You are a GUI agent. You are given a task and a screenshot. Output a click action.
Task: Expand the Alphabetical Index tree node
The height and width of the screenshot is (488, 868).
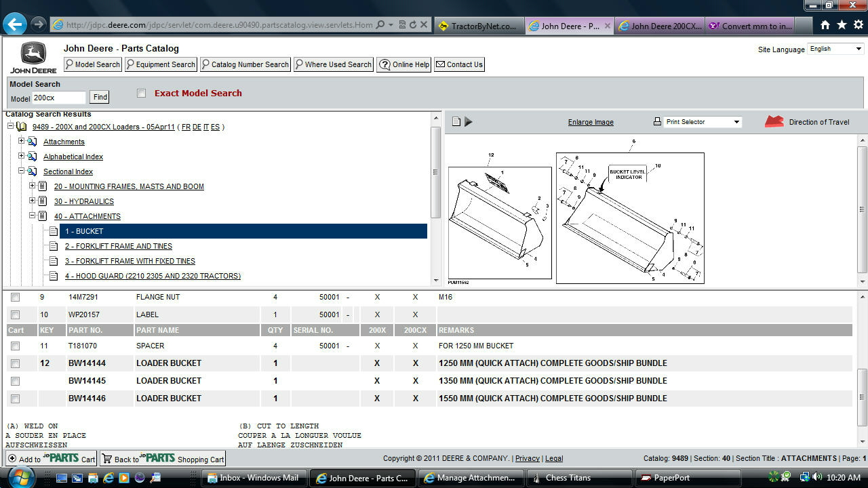21,156
